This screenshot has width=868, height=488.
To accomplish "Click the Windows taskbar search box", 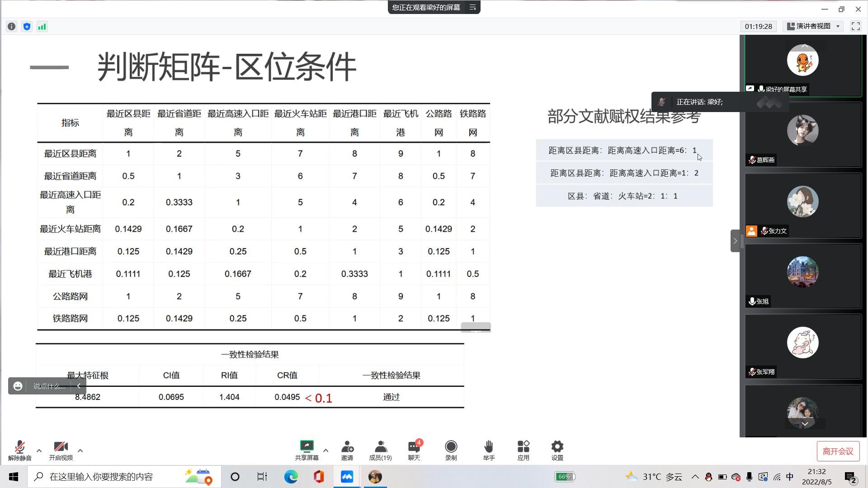I will pyautogui.click(x=102, y=477).
